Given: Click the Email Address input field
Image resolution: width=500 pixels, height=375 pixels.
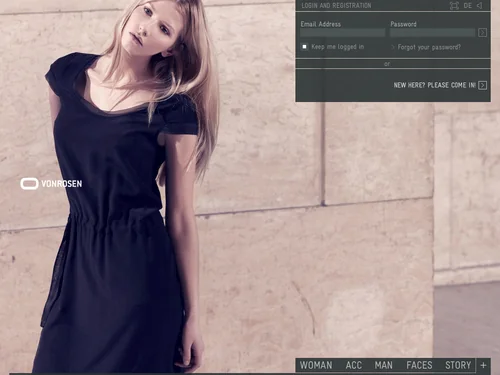Looking at the screenshot, I should pyautogui.click(x=343, y=33).
